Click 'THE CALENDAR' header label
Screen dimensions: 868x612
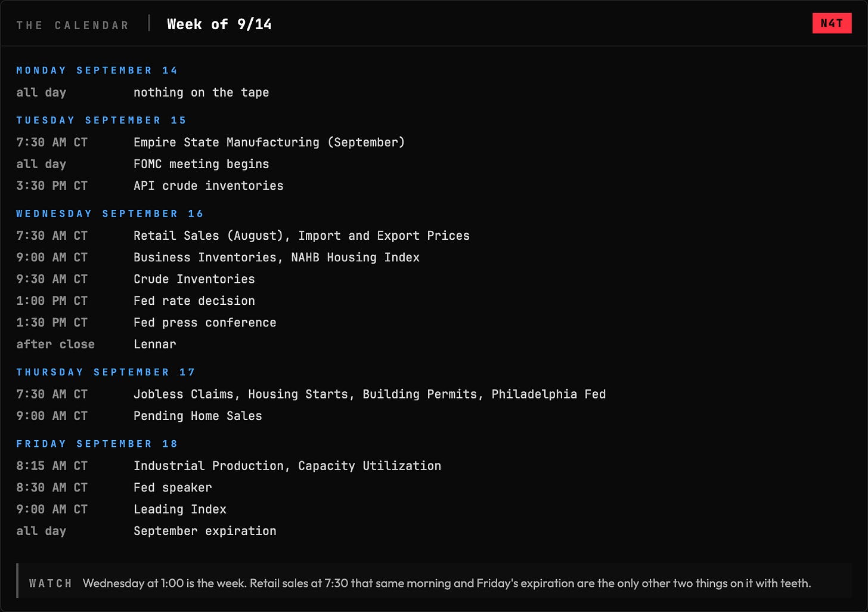(73, 25)
